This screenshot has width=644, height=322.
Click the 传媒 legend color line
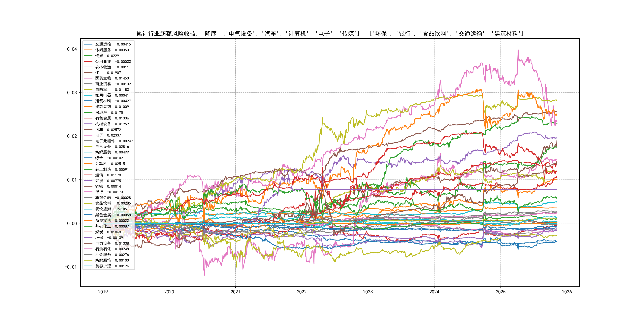88,56
